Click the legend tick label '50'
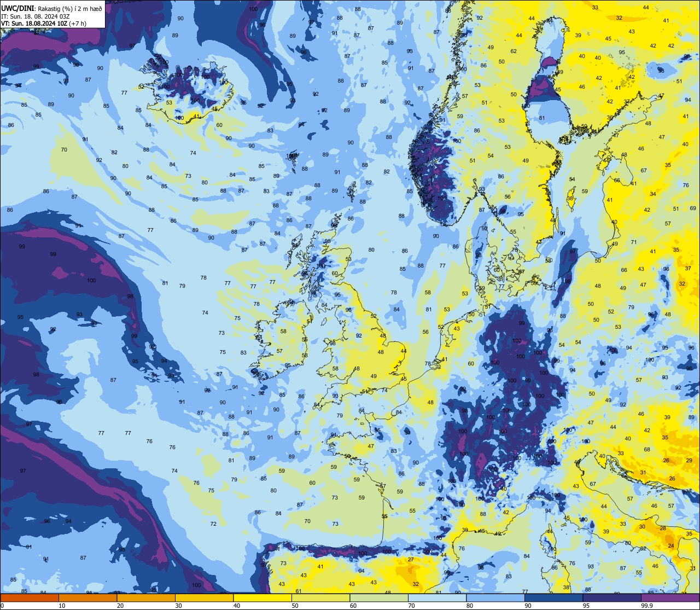Screen dimensions: 700x610 coord(295,606)
